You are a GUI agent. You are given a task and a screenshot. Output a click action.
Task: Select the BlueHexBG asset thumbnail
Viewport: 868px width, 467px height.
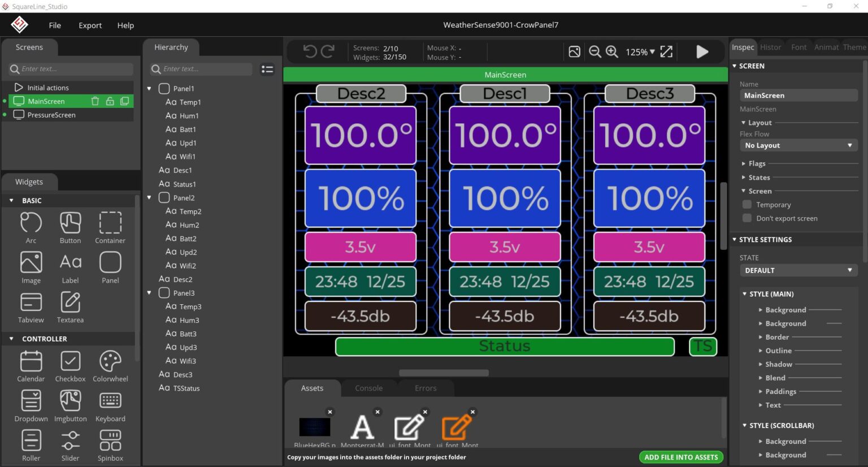pos(314,427)
